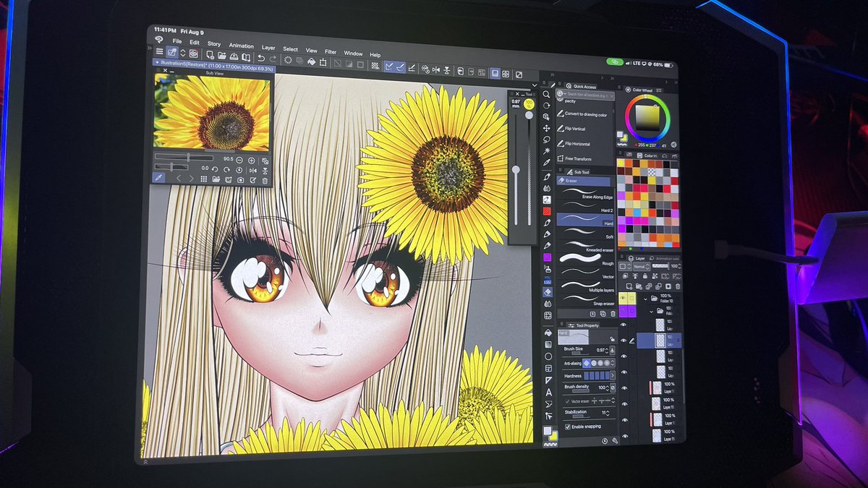The image size is (868, 488).
Task: Select the Eraser tool in tool palette
Action: pos(548,292)
